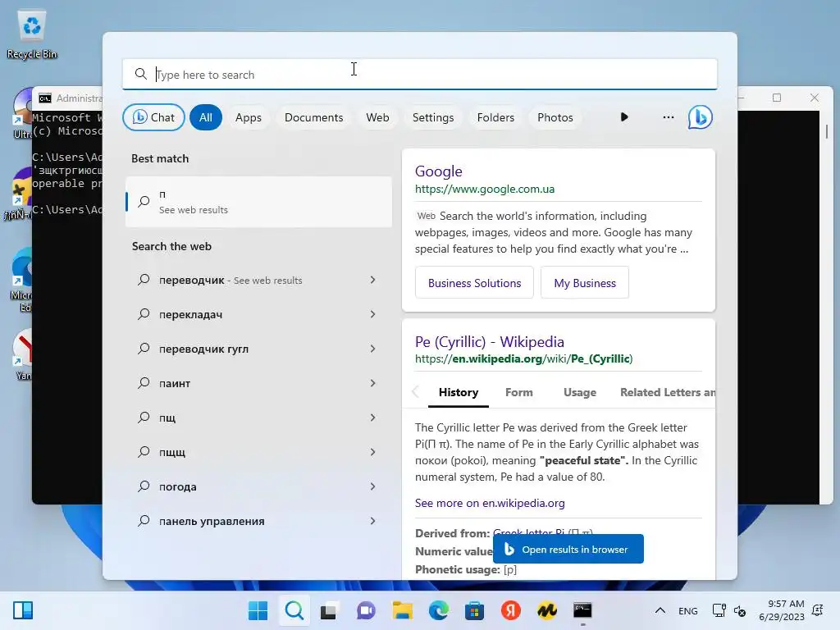Click the Type here to search field
Viewport: 840px width, 630px height.
click(x=419, y=74)
